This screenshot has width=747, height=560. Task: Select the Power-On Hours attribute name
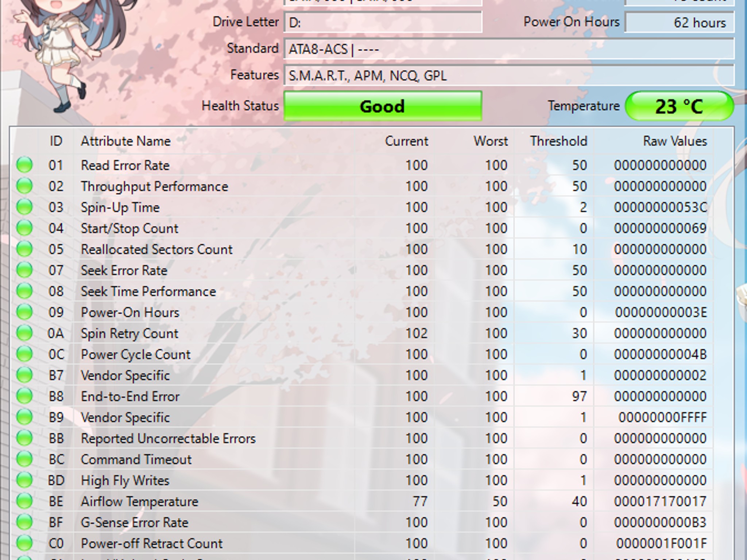(x=130, y=312)
